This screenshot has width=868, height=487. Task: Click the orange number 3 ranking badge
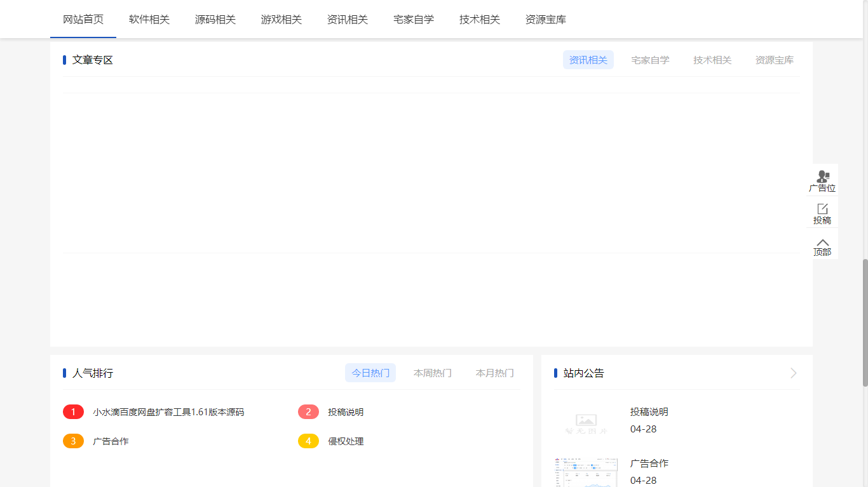tap(73, 441)
